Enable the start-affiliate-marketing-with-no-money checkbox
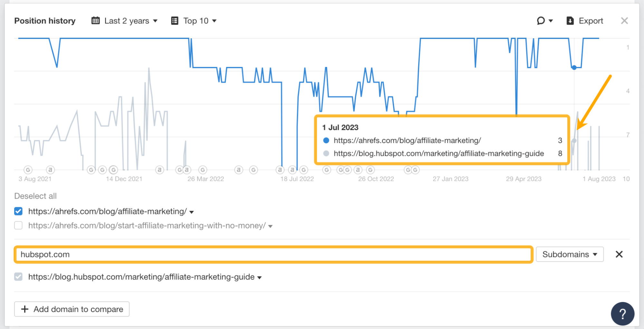Image resolution: width=644 pixels, height=329 pixels. (x=18, y=226)
